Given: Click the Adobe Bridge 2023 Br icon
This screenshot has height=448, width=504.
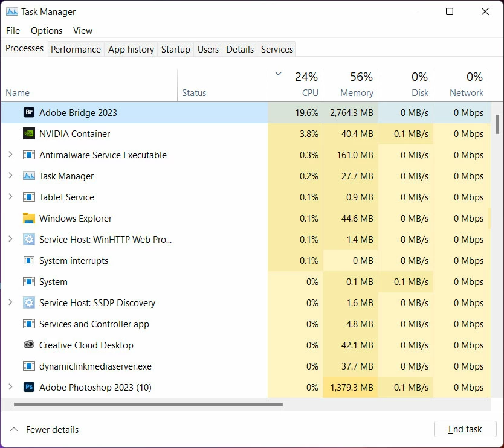Looking at the screenshot, I should tap(29, 112).
